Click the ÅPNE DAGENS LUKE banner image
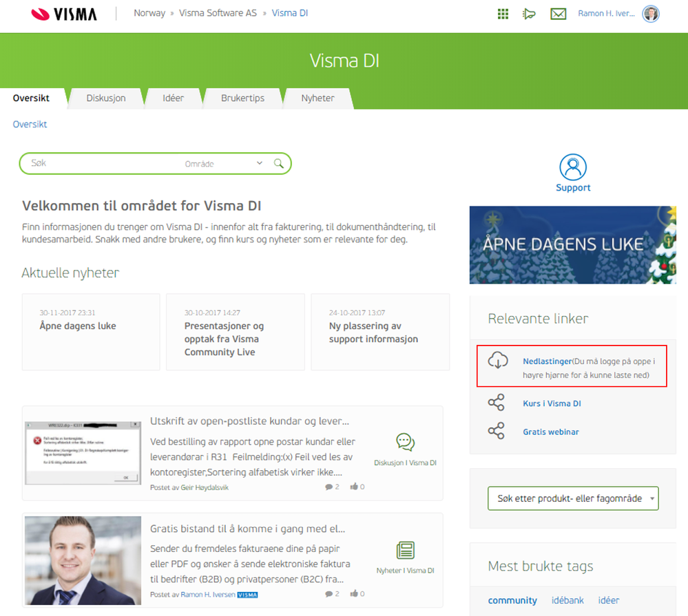 tap(572, 245)
